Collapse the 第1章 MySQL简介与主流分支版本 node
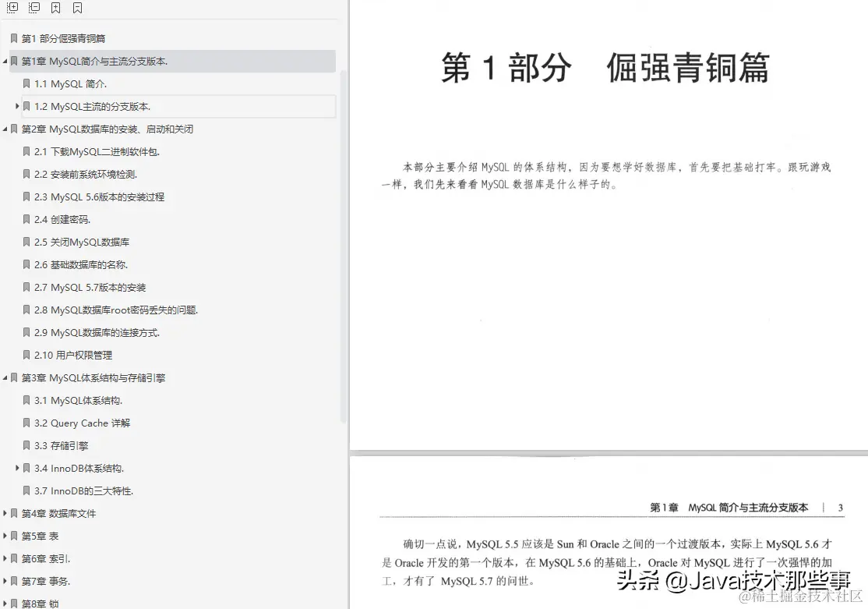This screenshot has height=609, width=868. click(x=5, y=61)
